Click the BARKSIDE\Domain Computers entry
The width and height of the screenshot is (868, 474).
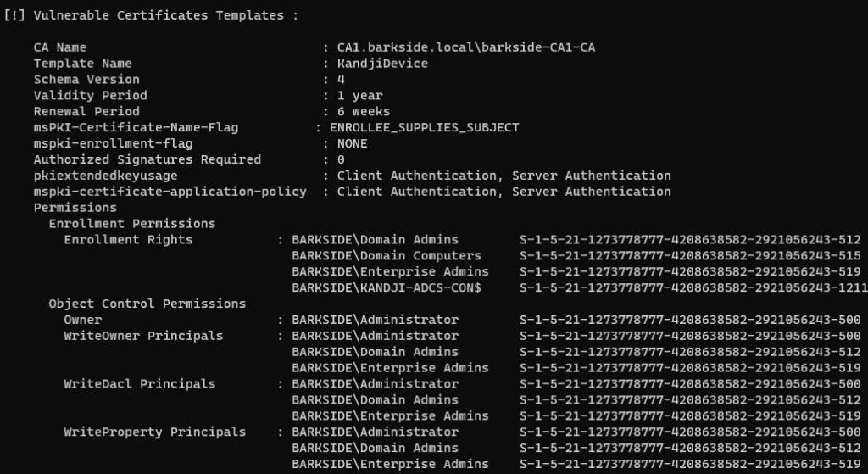(386, 256)
